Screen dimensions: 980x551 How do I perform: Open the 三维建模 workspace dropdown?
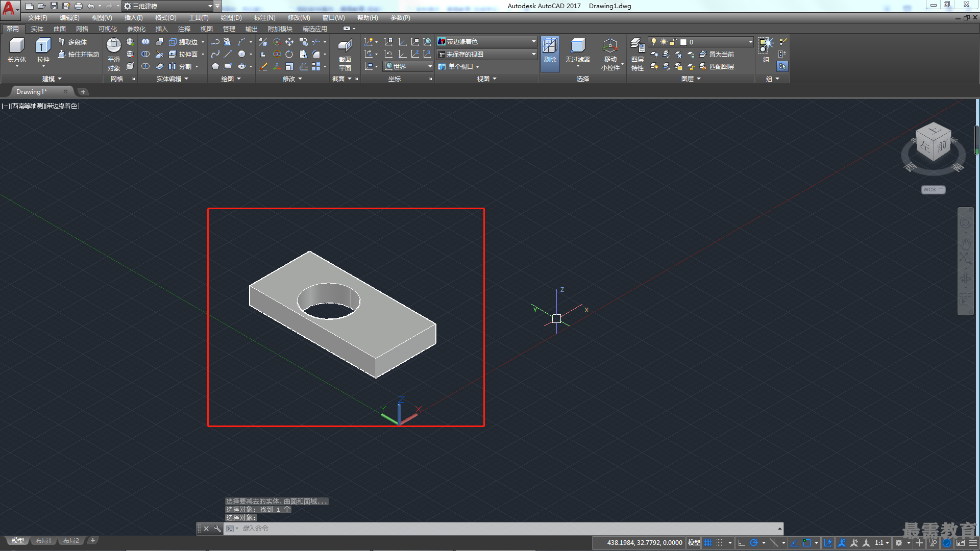point(168,6)
